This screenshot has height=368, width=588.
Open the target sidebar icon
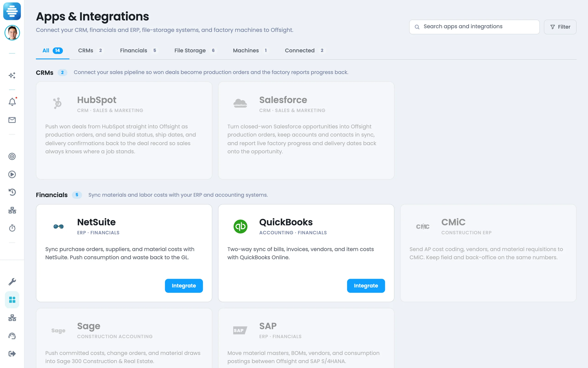[12, 156]
